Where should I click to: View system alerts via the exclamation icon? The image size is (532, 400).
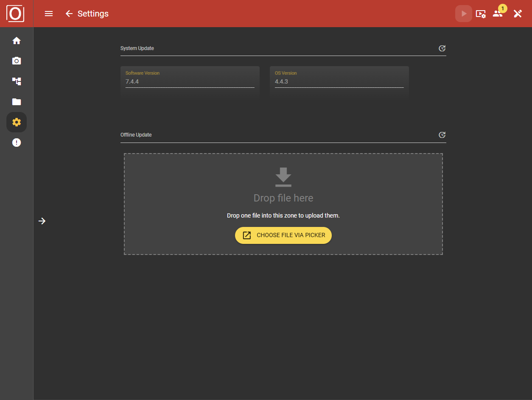point(16,142)
